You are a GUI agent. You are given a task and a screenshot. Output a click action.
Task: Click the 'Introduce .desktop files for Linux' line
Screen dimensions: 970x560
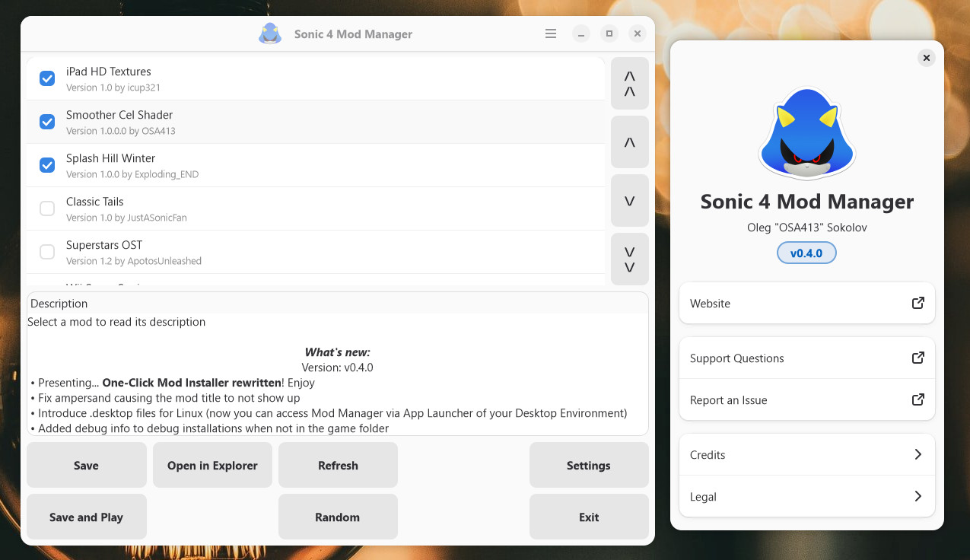(x=329, y=413)
